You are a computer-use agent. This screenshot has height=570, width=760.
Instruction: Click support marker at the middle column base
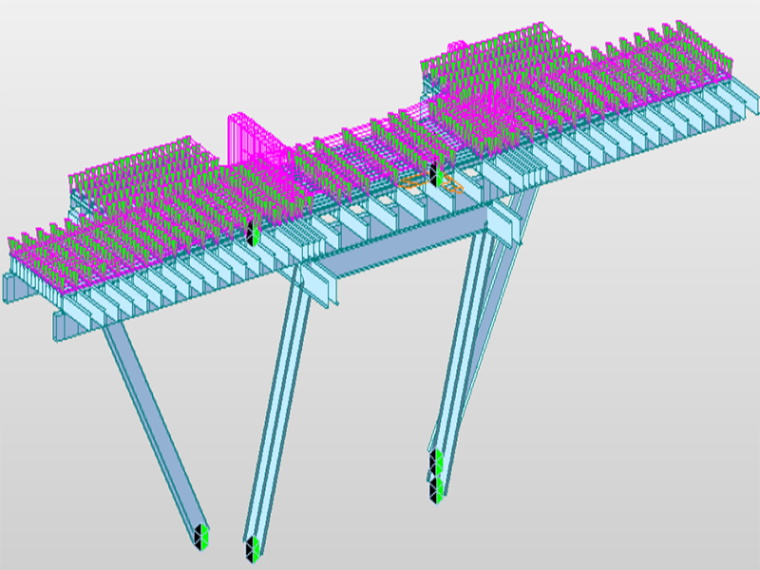[x=253, y=546]
